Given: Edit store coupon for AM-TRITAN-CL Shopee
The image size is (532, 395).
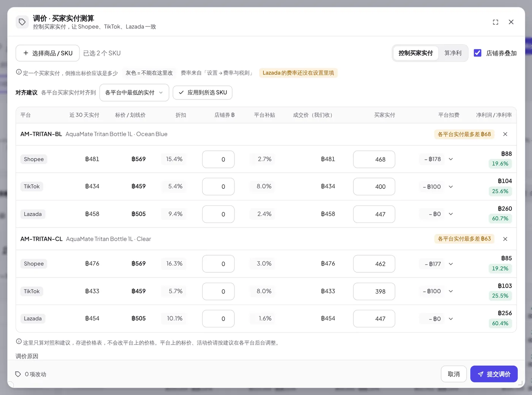Looking at the screenshot, I should [x=218, y=264].
